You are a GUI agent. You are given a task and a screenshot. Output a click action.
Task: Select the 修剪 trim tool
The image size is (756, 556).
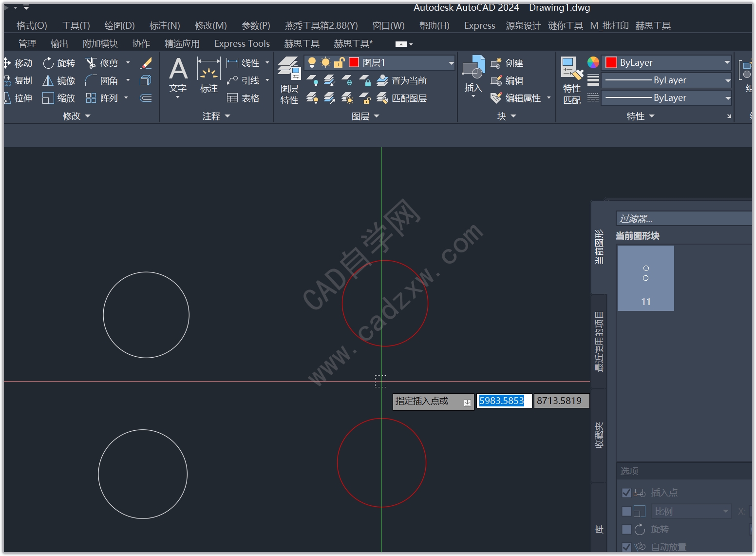(102, 63)
